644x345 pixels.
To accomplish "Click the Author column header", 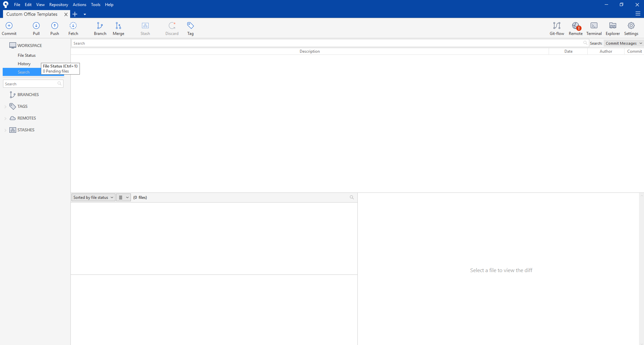I will [x=606, y=51].
